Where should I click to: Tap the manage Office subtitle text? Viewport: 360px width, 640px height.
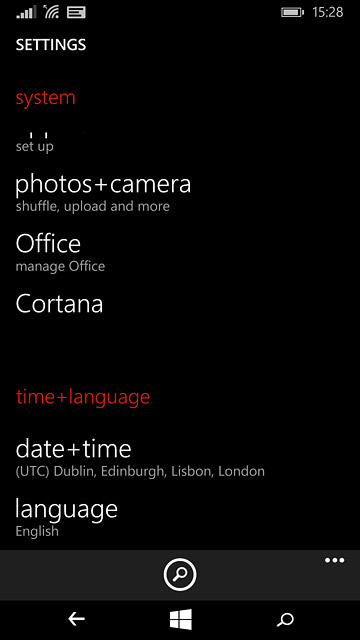pyautogui.click(x=60, y=266)
